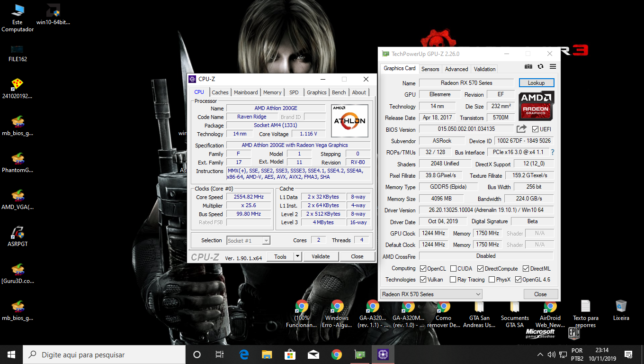Open the Mail app from the taskbar
The image size is (644, 364).
(313, 354)
